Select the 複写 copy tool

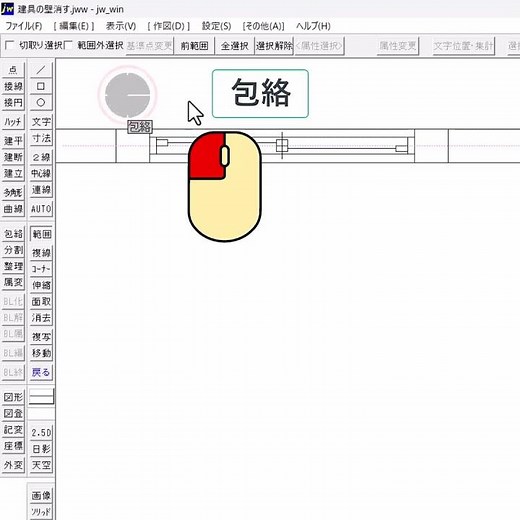tap(41, 337)
